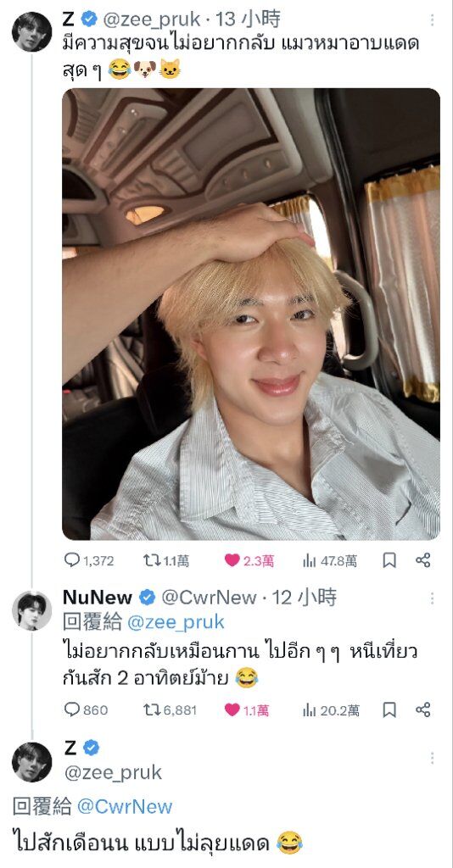The width and height of the screenshot is (453, 868).
Task: Open more options menu on first tweet
Action: tap(432, 20)
